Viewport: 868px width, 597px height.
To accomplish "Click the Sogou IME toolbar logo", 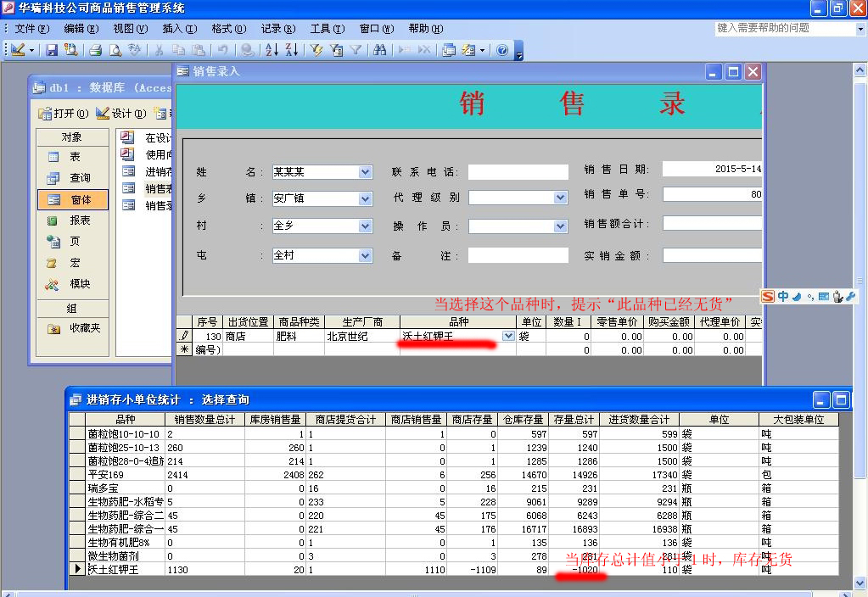I will 767,297.
